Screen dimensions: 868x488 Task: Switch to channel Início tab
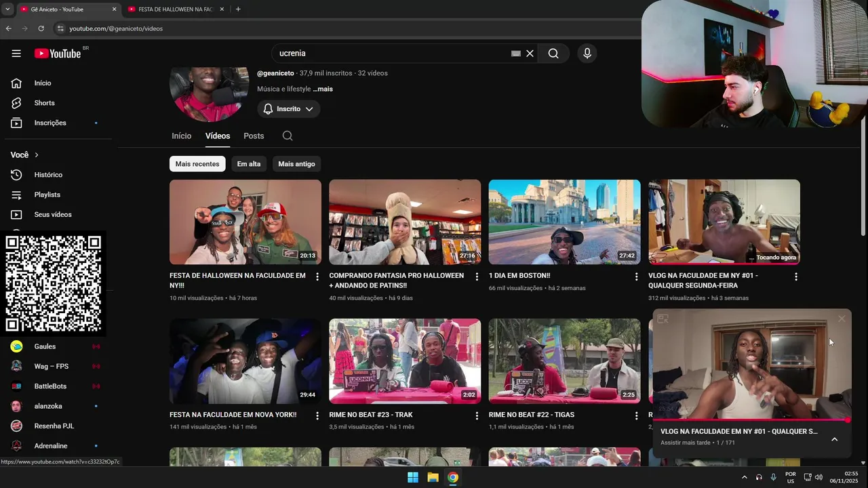pyautogui.click(x=181, y=136)
